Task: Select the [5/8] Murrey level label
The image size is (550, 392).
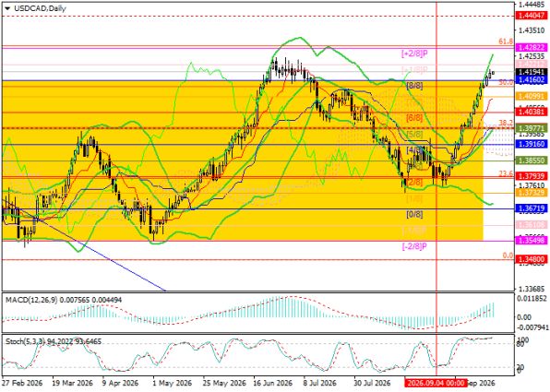Action: click(414, 135)
